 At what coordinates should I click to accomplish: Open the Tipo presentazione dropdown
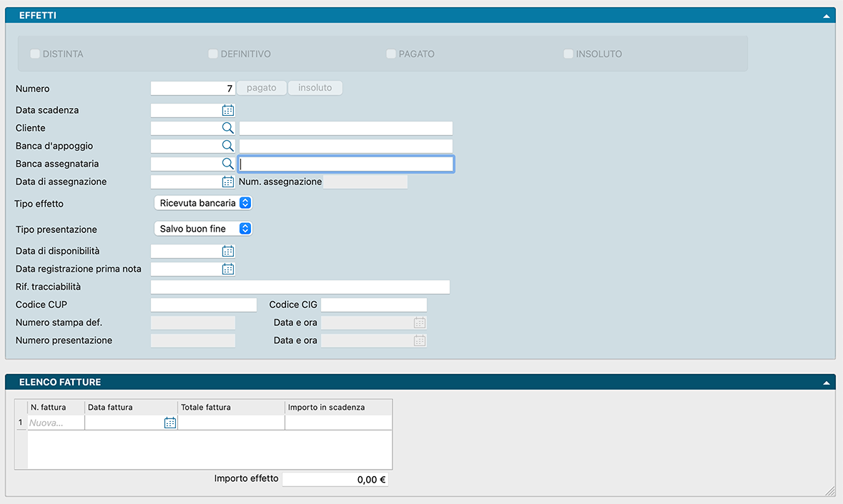click(204, 229)
